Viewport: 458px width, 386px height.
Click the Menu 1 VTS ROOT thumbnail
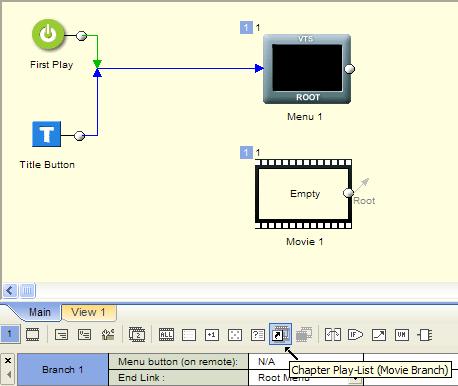(x=307, y=69)
